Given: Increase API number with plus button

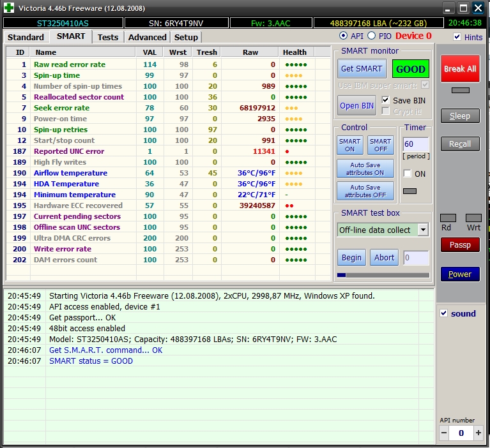Looking at the screenshot, I should coord(478,433).
